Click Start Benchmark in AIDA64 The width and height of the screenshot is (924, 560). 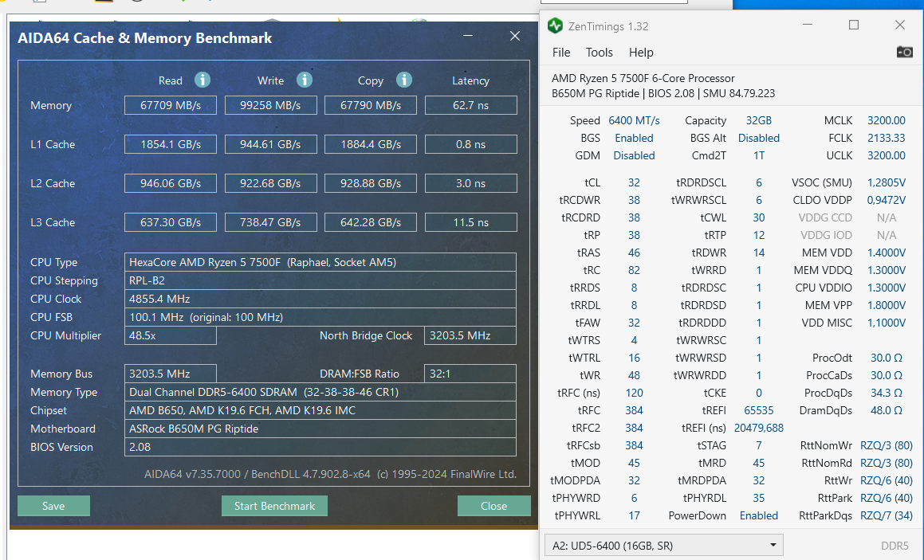(274, 506)
